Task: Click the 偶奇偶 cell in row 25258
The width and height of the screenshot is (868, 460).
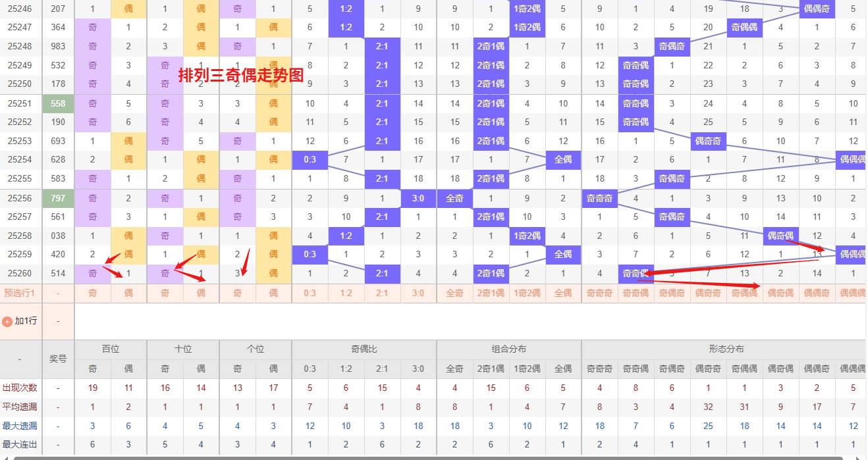Action: pos(780,236)
